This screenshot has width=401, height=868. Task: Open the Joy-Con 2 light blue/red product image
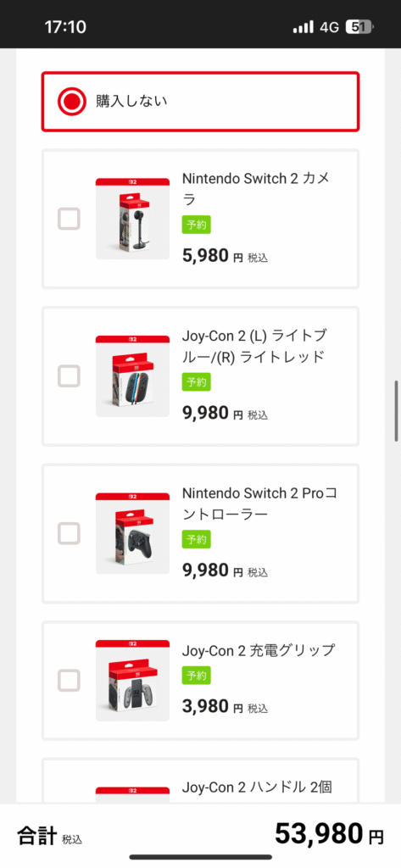[x=132, y=376]
